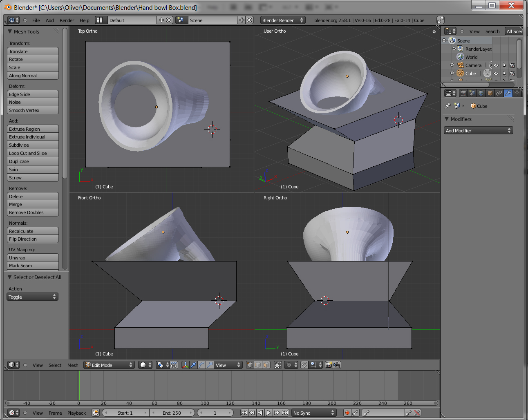The width and height of the screenshot is (528, 420).
Task: Select the translate manipulator arrow icon
Action: [x=193, y=365]
